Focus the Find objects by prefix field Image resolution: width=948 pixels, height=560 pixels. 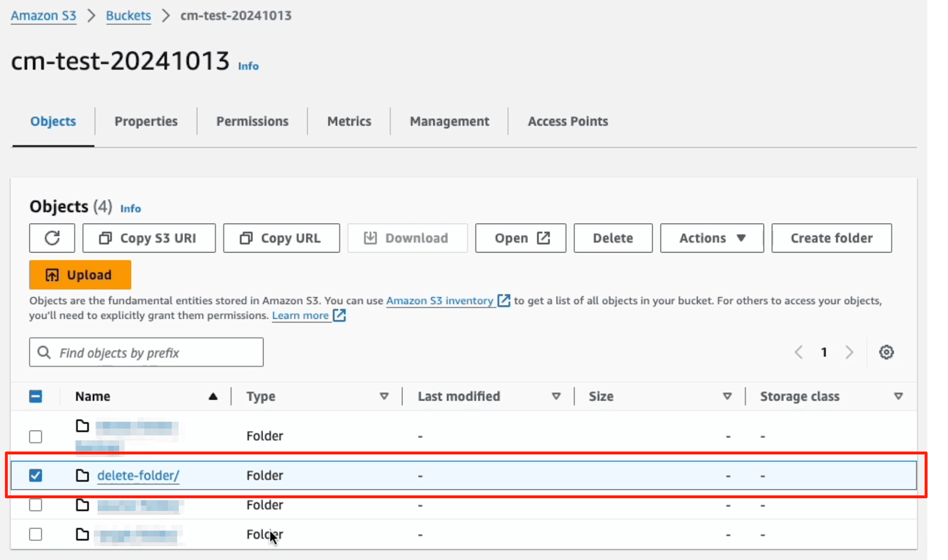[x=146, y=352]
